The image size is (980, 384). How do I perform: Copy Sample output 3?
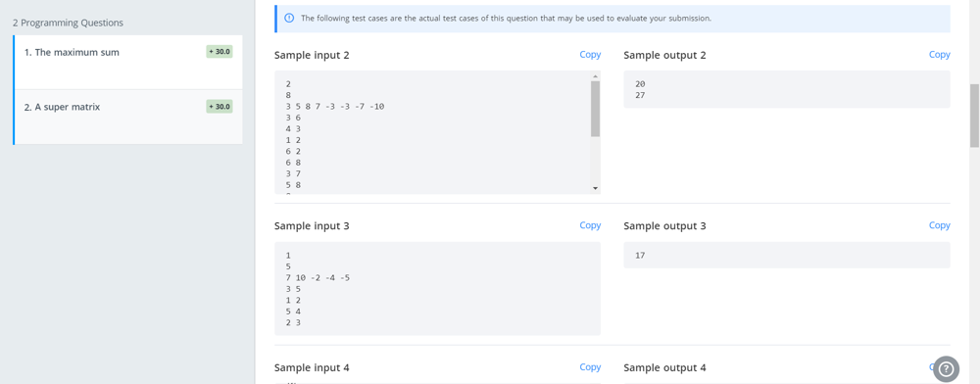pyautogui.click(x=940, y=225)
